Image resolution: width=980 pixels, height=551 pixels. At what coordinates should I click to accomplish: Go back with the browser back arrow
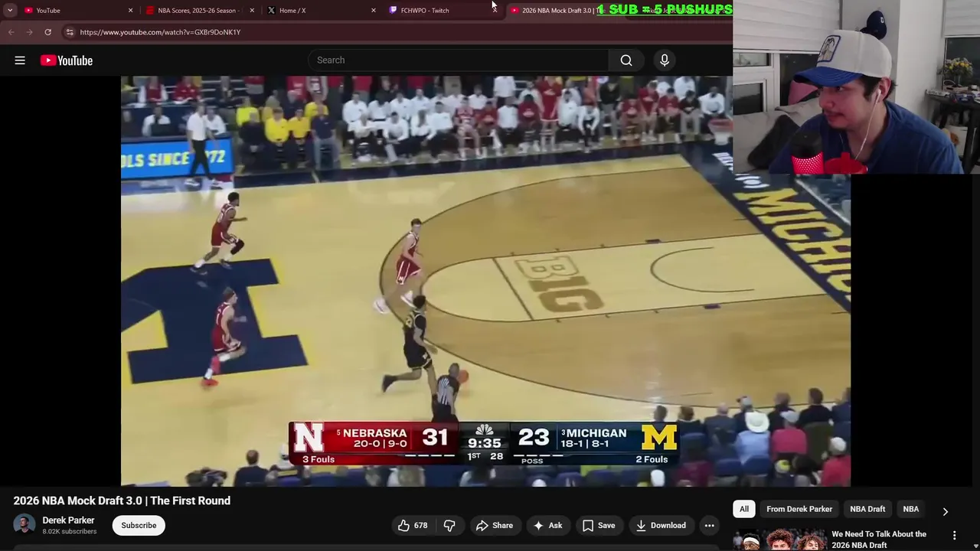[11, 32]
